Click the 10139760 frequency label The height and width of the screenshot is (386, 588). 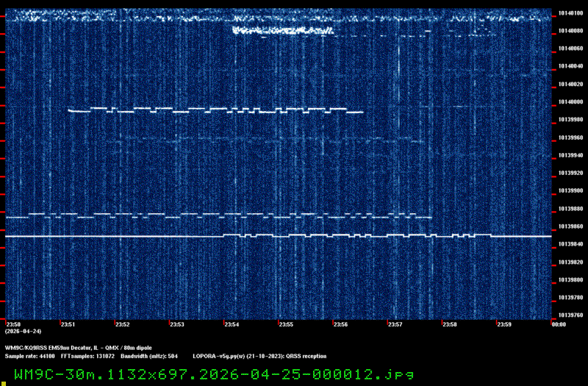pyautogui.click(x=569, y=315)
